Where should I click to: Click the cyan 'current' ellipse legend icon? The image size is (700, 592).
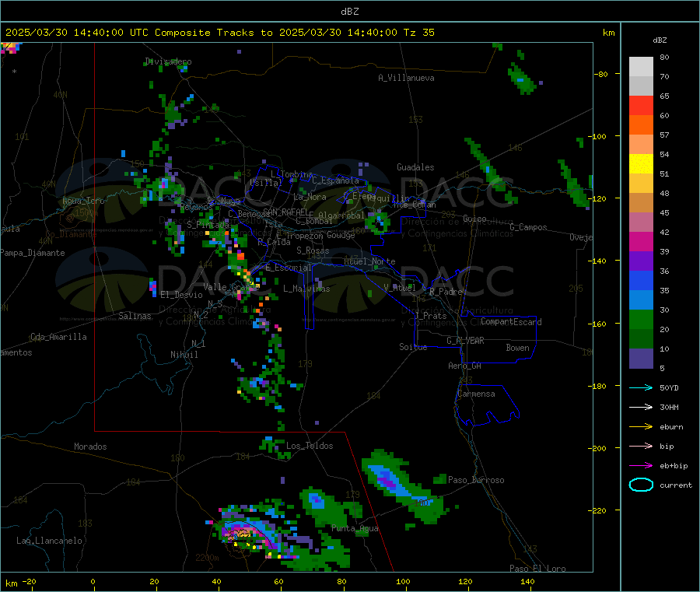point(641,485)
